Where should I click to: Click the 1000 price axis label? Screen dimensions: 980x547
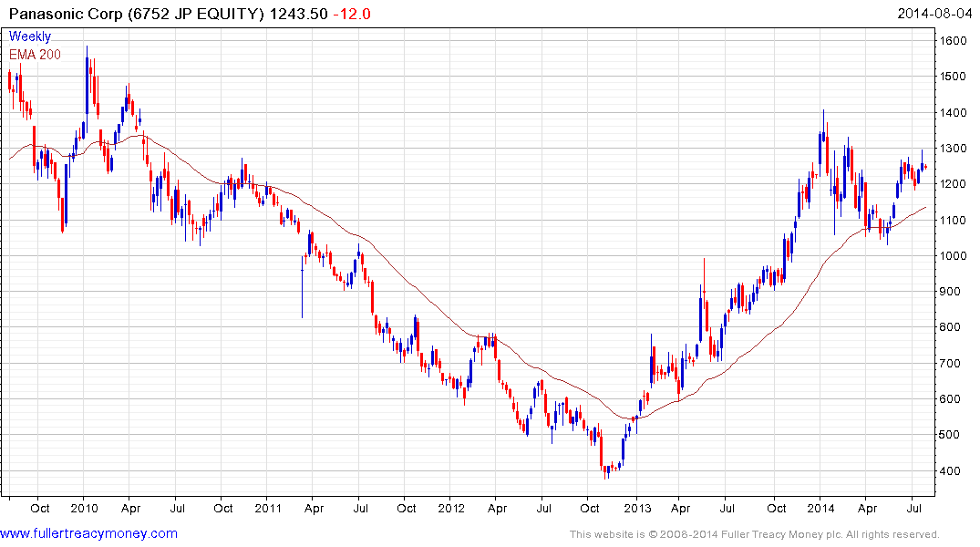pyautogui.click(x=954, y=255)
